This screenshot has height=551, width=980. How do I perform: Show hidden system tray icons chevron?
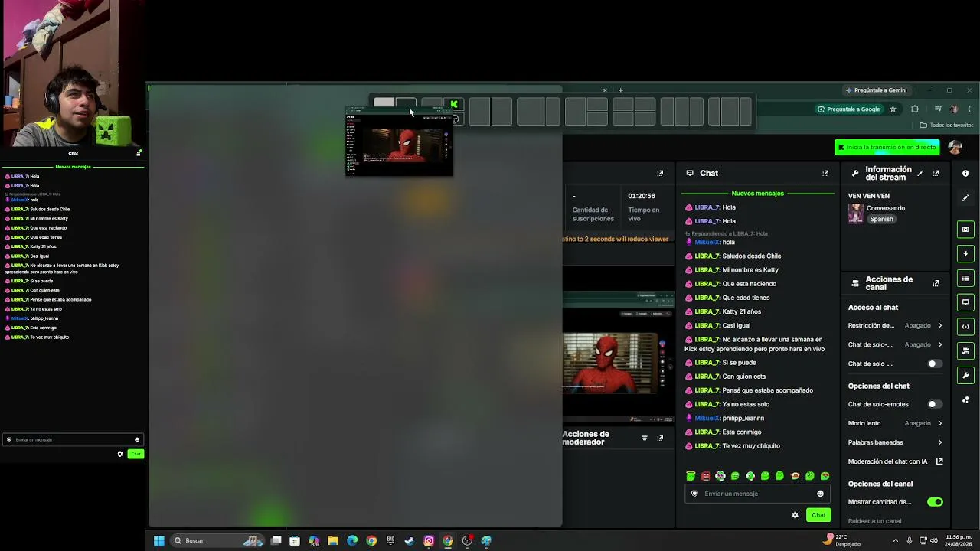click(895, 541)
